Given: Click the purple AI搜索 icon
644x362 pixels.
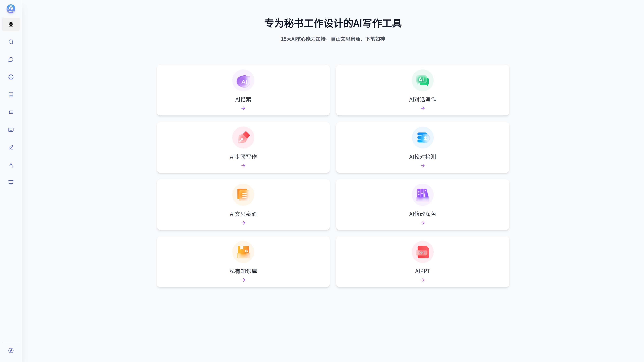Looking at the screenshot, I should pos(243,80).
